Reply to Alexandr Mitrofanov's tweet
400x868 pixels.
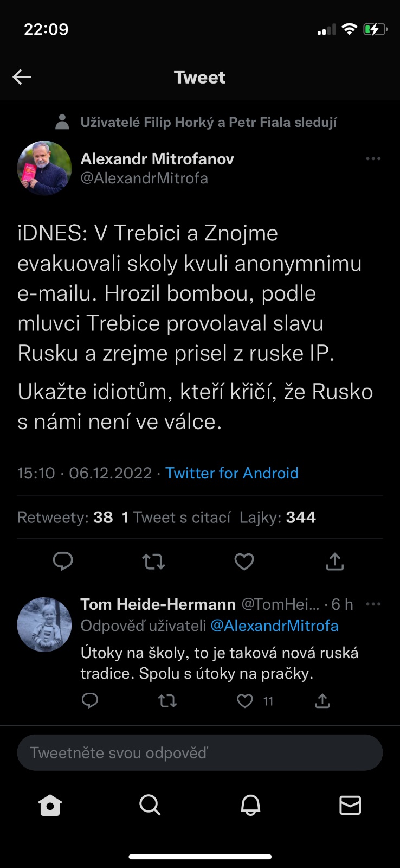[63, 561]
